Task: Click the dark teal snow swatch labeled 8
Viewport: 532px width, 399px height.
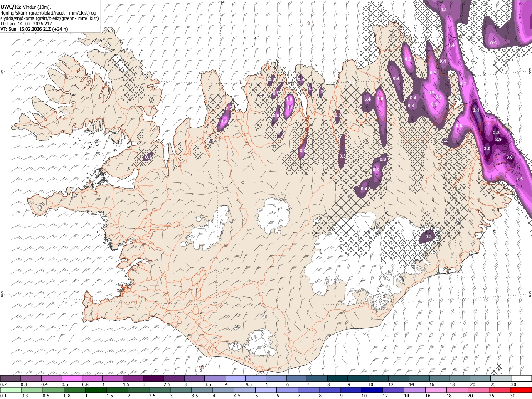Action: click(337, 378)
